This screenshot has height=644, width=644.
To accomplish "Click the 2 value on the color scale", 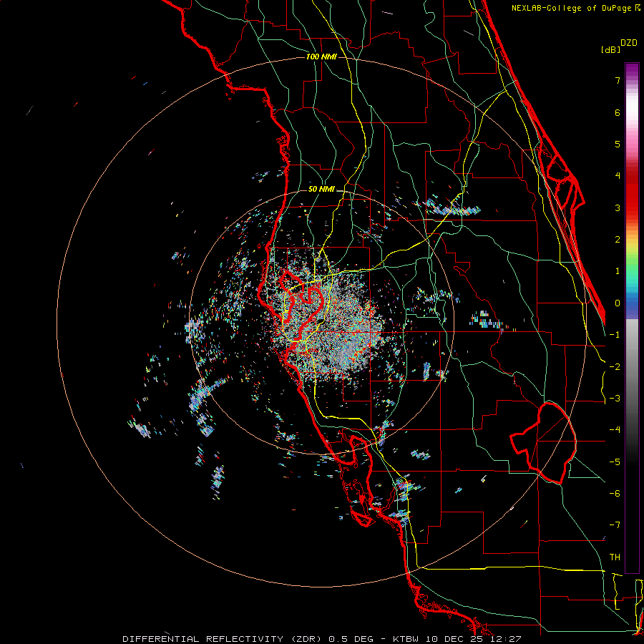I will 618,240.
